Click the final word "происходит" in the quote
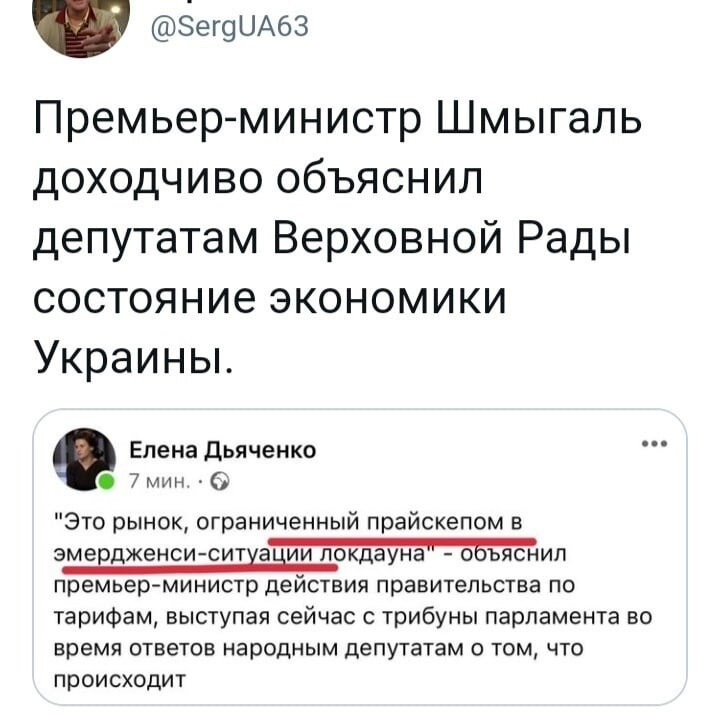720x720 pixels. coord(120,680)
